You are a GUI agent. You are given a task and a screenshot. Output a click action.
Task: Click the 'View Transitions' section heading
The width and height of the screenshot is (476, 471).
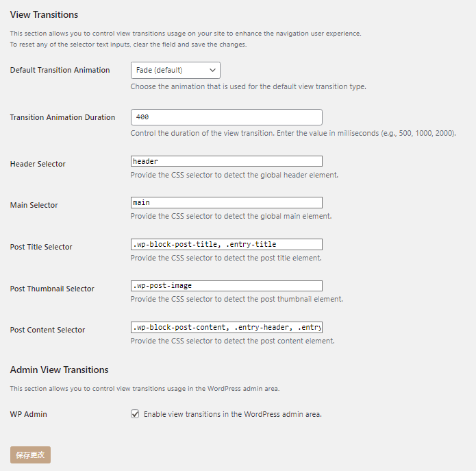pyautogui.click(x=44, y=14)
